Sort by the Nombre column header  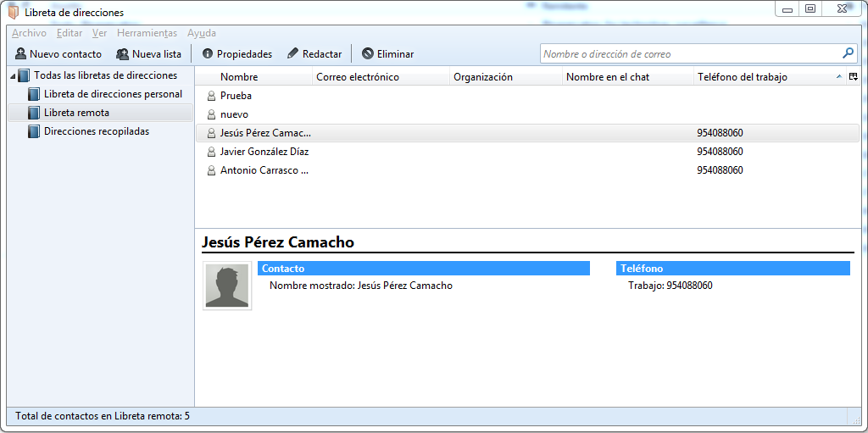(x=254, y=77)
